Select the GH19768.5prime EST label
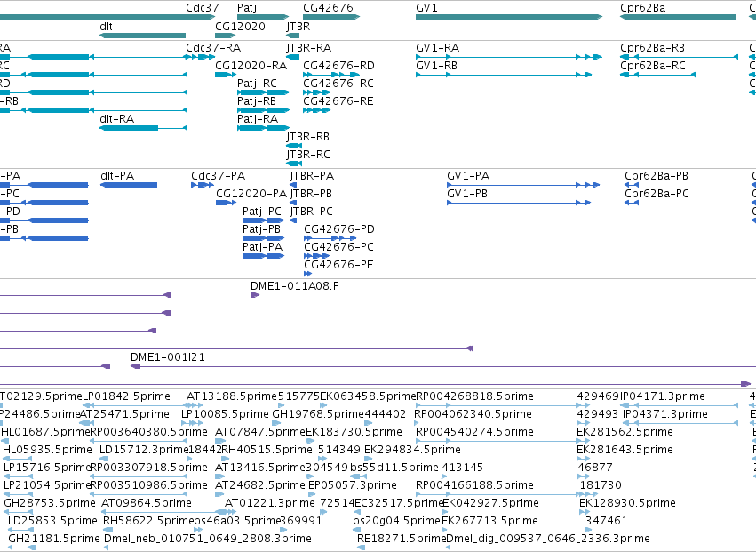756x552 pixels. (x=318, y=414)
